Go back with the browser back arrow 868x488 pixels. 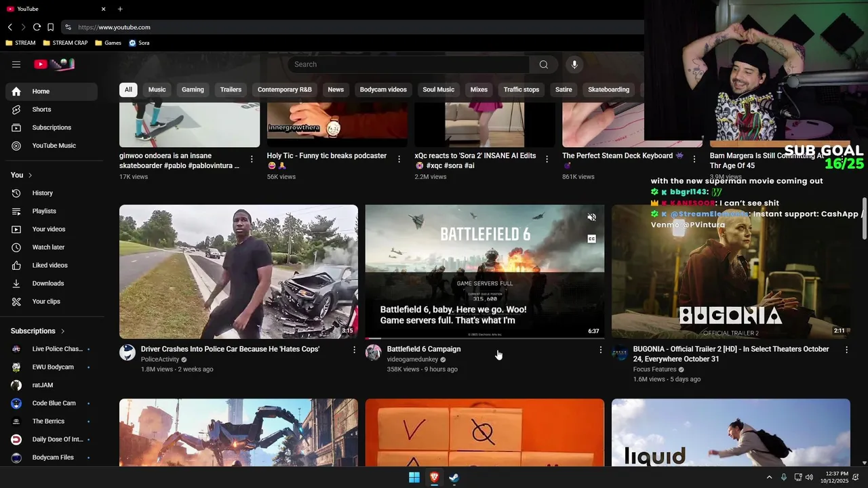10,27
